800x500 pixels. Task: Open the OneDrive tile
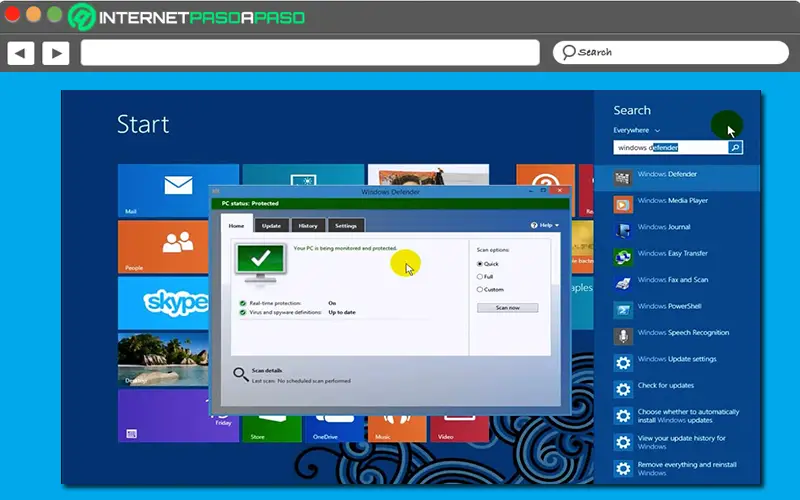[x=334, y=429]
